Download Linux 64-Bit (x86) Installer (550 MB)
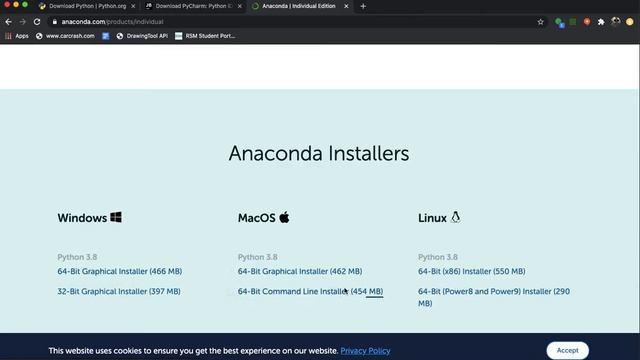640x360 pixels. point(471,271)
